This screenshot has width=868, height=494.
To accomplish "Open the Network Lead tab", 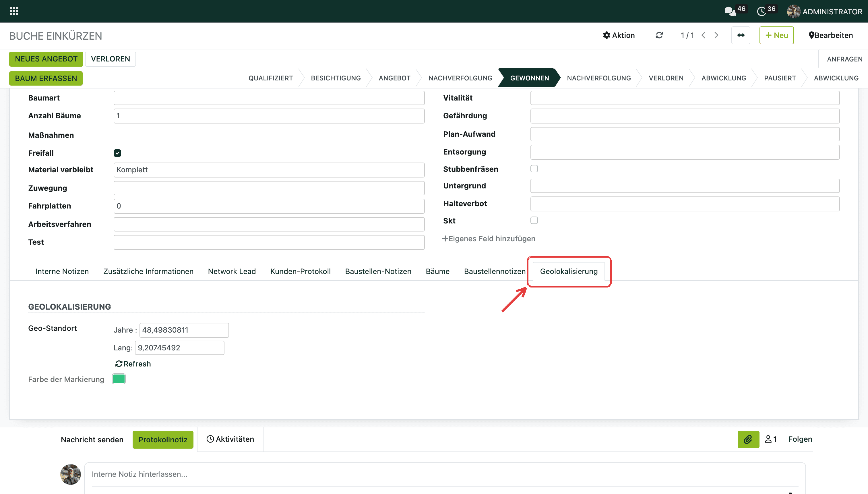I will tap(232, 271).
